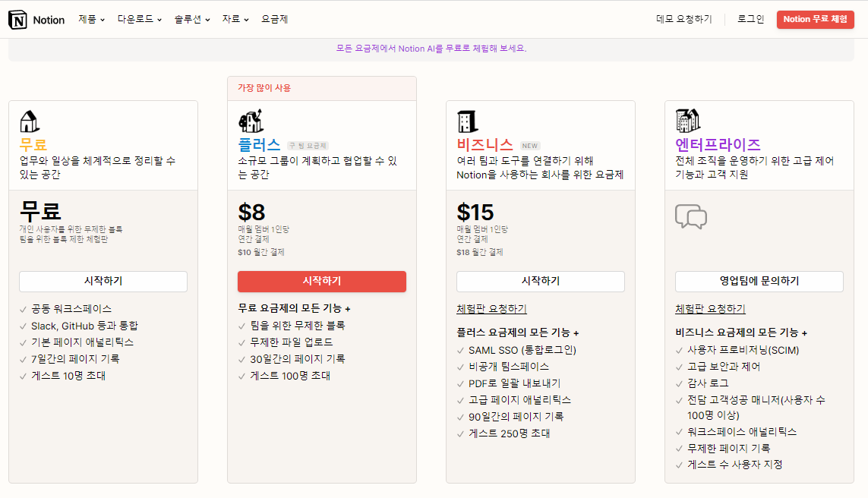Expand the 자료 menu
The width and height of the screenshot is (868, 498).
(235, 20)
